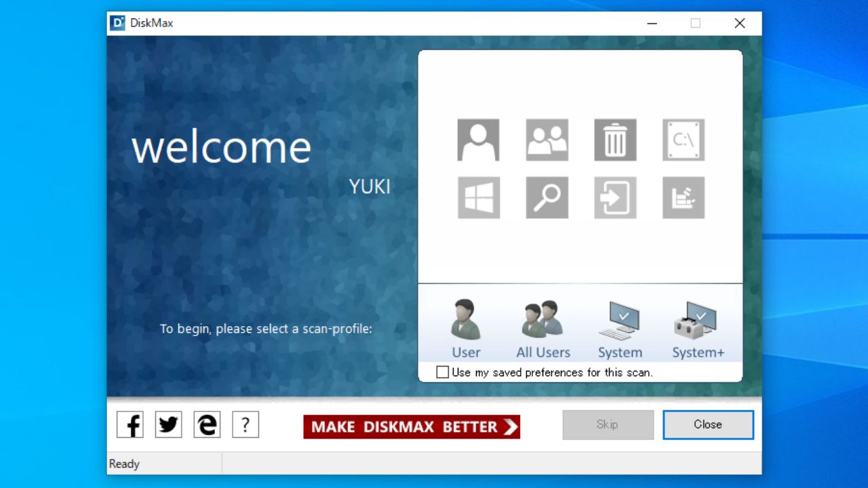The height and width of the screenshot is (488, 868).
Task: Minimize the DiskMax window
Action: click(652, 23)
